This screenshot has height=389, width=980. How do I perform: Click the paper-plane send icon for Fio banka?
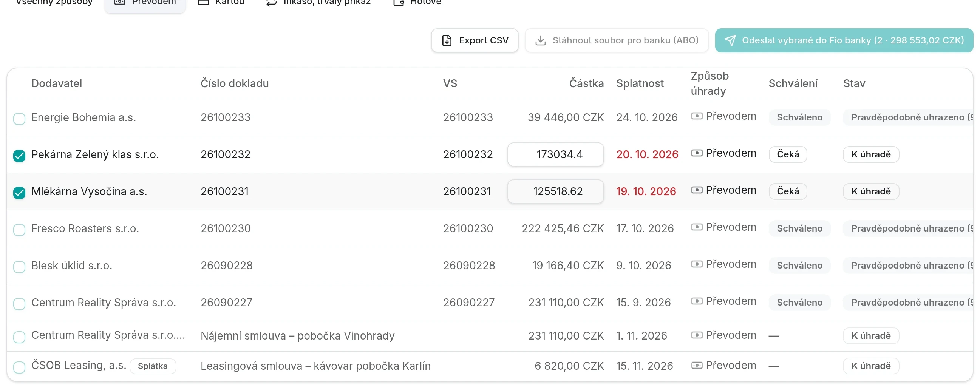click(x=730, y=40)
